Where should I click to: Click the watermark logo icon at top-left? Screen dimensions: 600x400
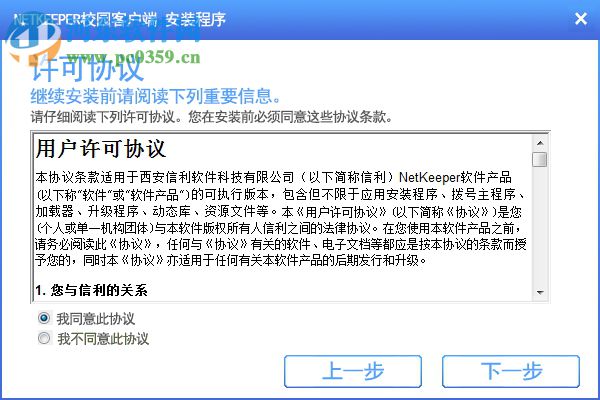pos(34,40)
